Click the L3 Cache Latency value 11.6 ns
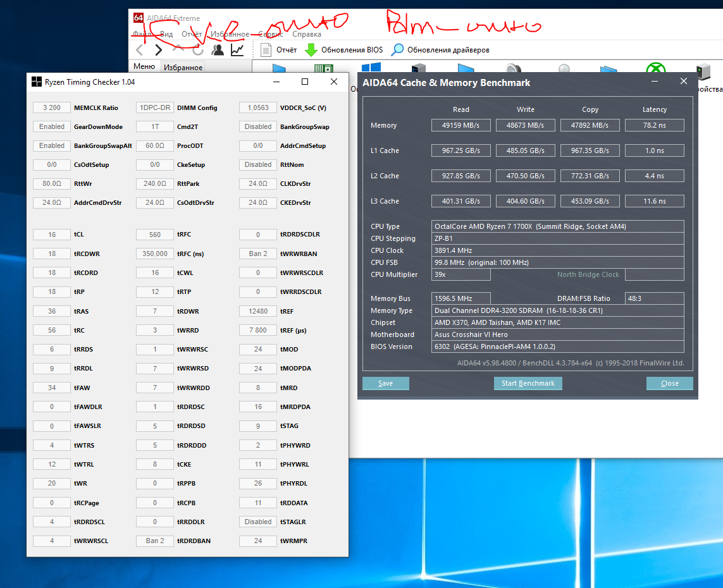The image size is (723, 588). pos(654,202)
